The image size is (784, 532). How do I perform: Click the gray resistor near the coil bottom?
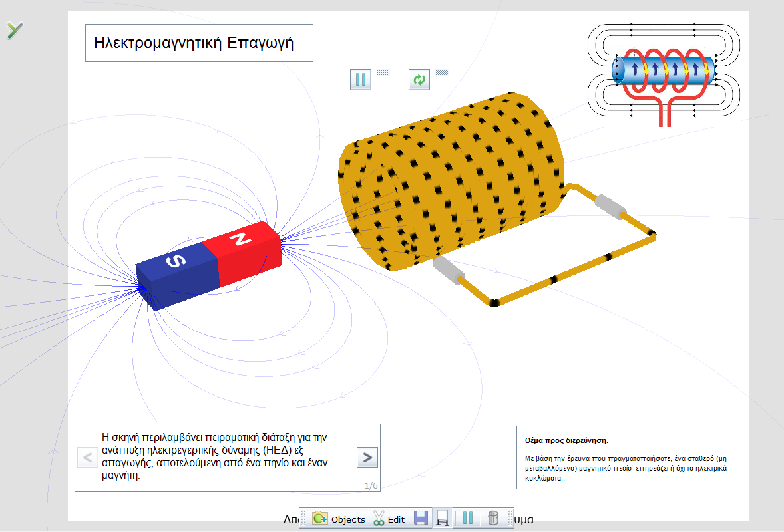tap(449, 270)
